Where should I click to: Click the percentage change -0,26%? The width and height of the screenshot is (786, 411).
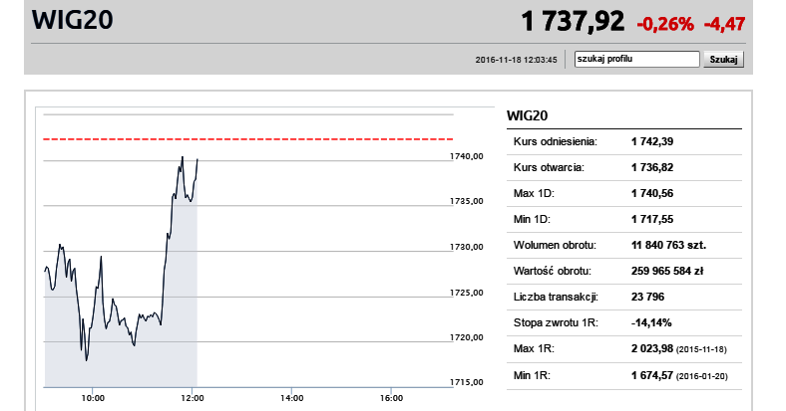tap(665, 24)
